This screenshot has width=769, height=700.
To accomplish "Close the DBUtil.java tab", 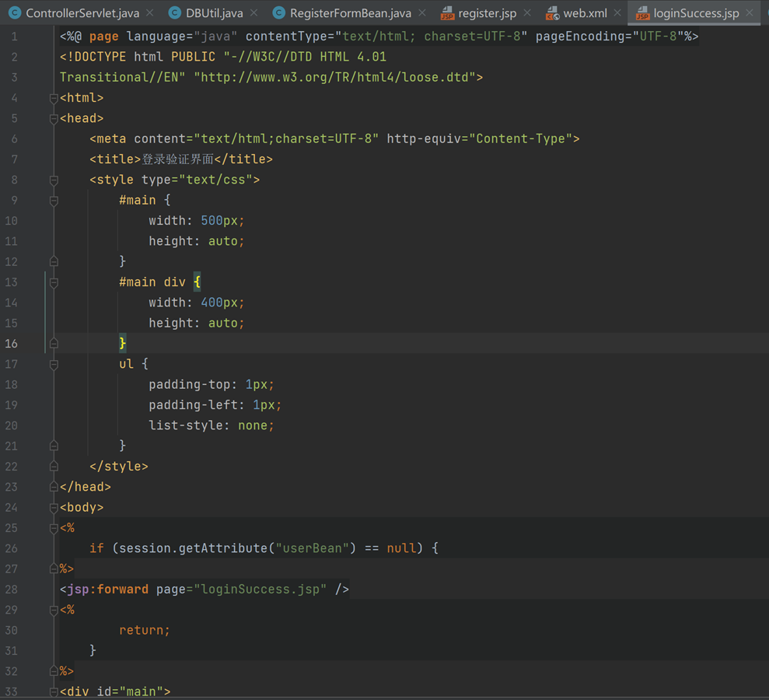I will [253, 13].
